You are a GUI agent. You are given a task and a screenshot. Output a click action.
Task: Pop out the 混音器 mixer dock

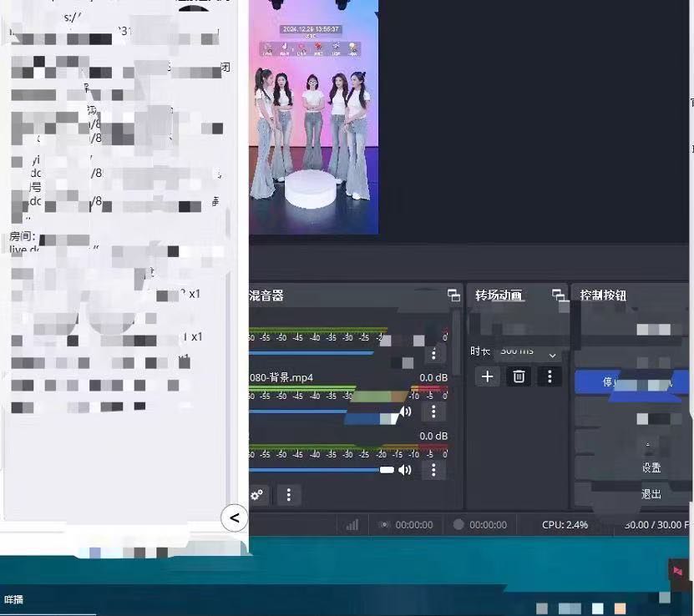453,295
